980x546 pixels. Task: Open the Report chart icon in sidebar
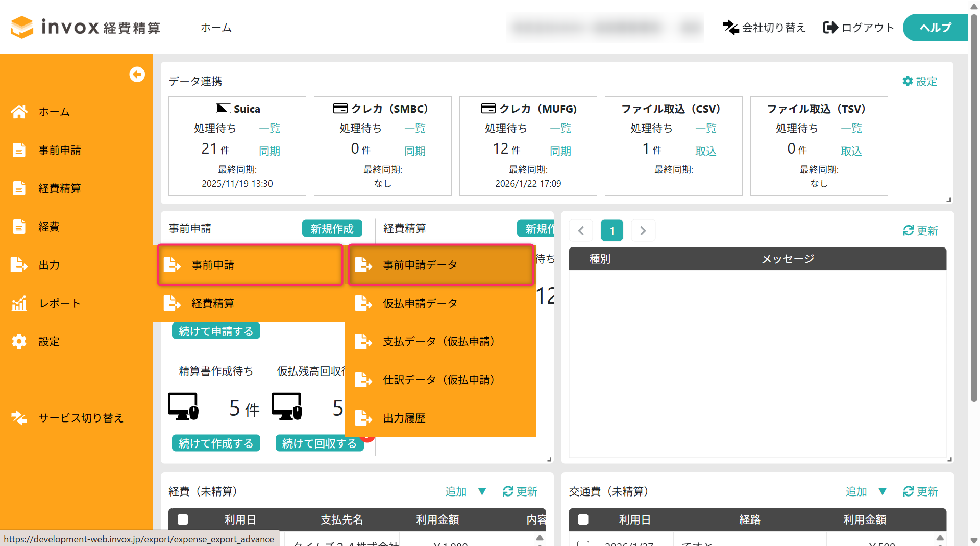(x=19, y=304)
